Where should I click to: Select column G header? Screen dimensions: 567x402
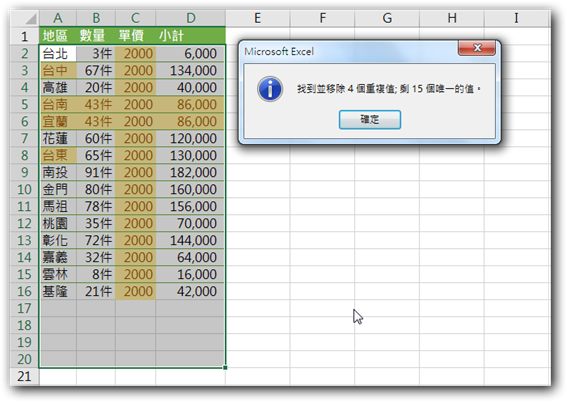(x=387, y=18)
